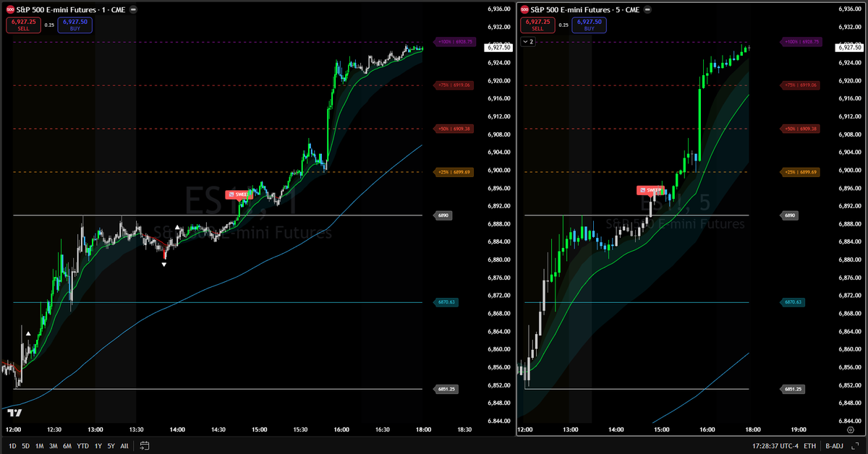Click the 6870.63 level label on right chart
The image size is (868, 454).
click(793, 302)
